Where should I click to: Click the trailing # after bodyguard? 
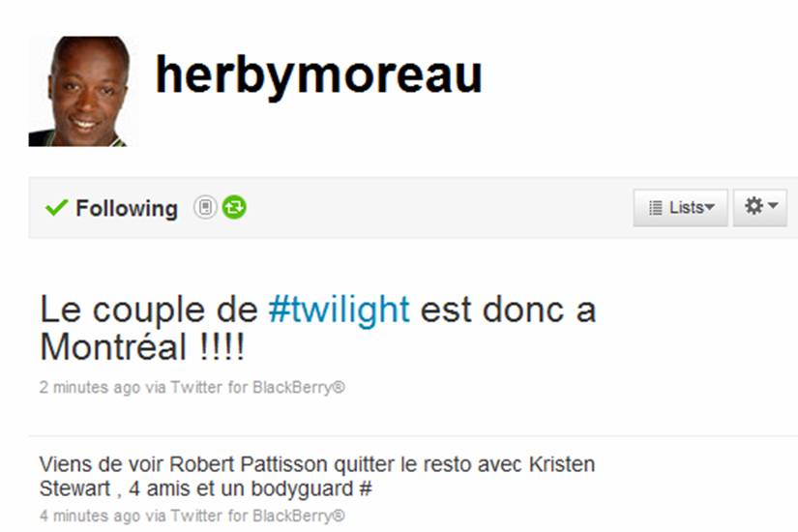[x=366, y=488]
